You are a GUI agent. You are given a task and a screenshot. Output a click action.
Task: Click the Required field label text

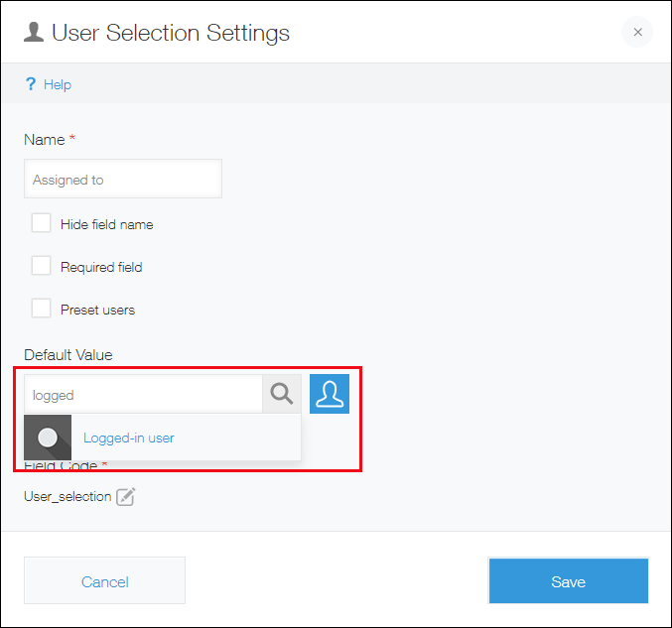pyautogui.click(x=101, y=267)
